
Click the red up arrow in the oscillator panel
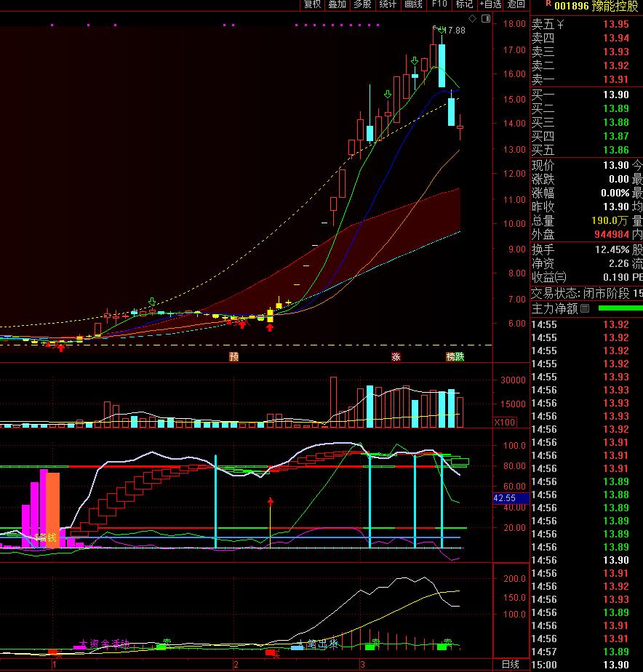tap(271, 502)
